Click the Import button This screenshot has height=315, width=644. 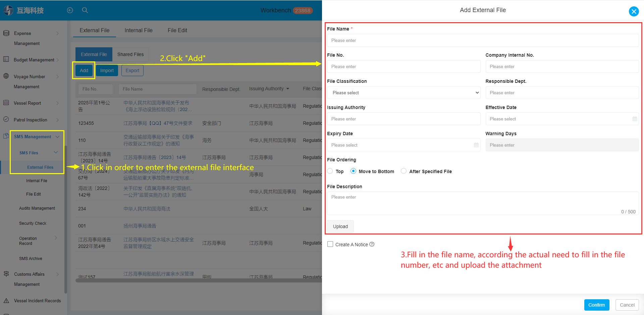pyautogui.click(x=107, y=70)
